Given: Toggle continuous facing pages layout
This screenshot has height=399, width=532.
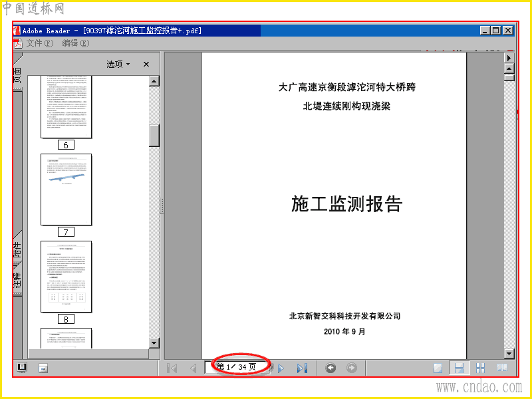Looking at the screenshot, I should (x=480, y=368).
